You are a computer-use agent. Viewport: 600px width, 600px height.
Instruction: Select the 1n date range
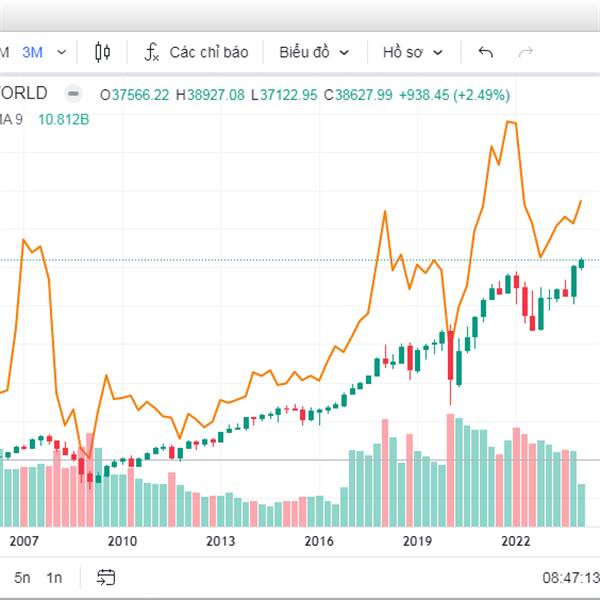point(54,577)
